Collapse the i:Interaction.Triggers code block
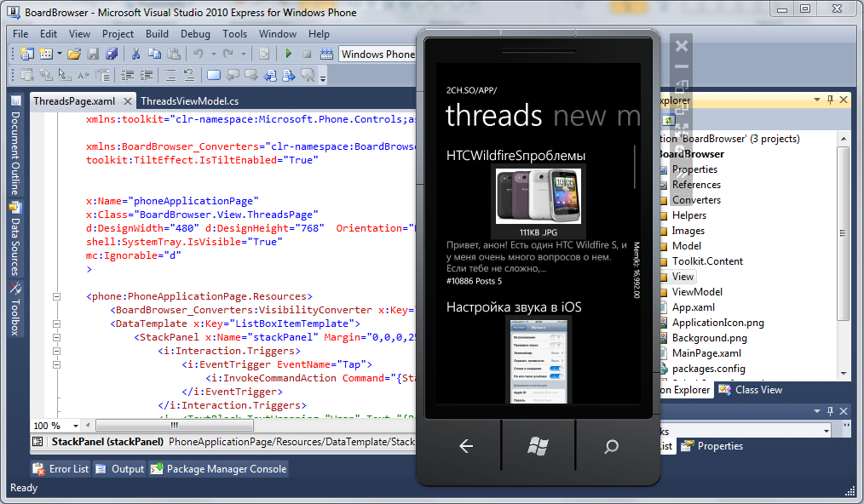864x504 pixels. click(x=56, y=351)
